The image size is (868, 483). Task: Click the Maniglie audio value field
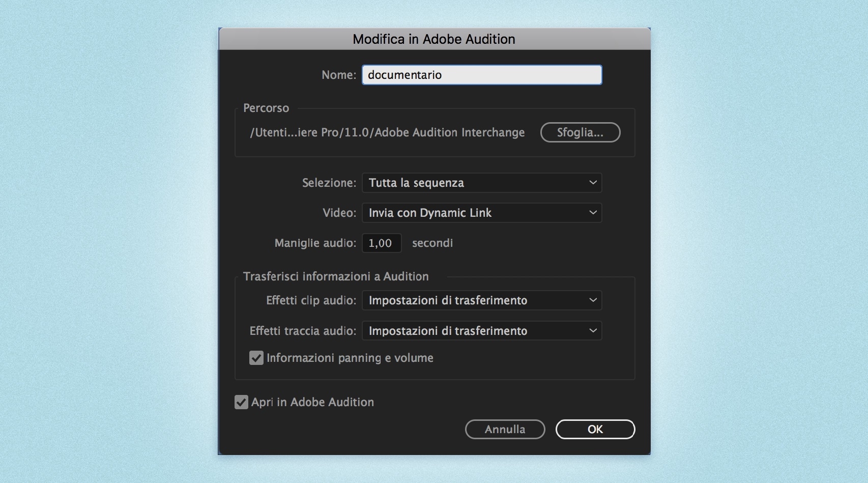tap(381, 243)
